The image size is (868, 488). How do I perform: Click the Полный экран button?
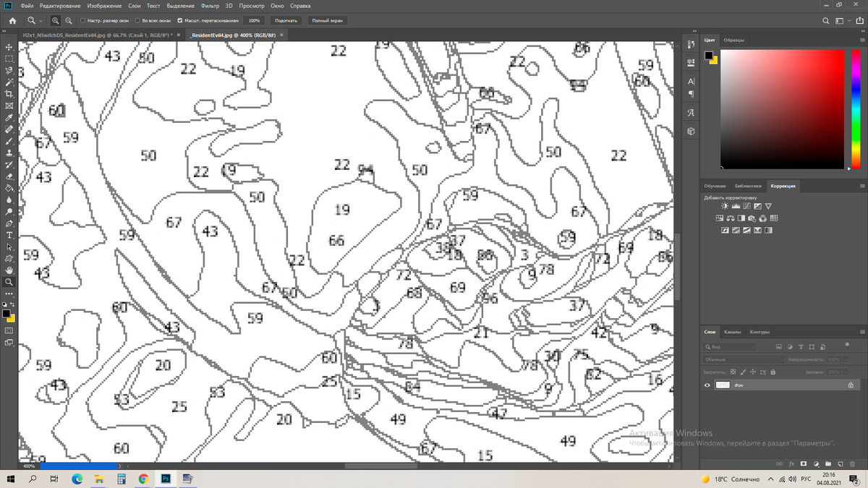[x=328, y=20]
